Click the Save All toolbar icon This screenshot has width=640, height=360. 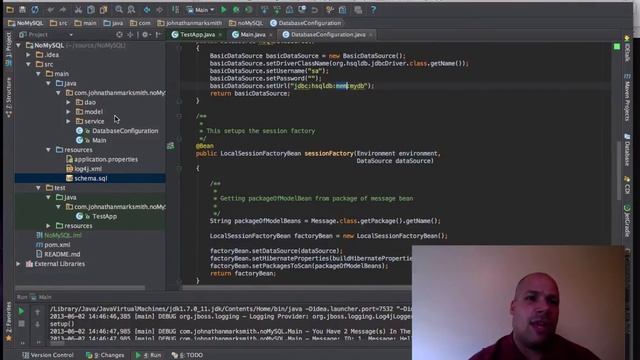pyautogui.click(x=22, y=9)
